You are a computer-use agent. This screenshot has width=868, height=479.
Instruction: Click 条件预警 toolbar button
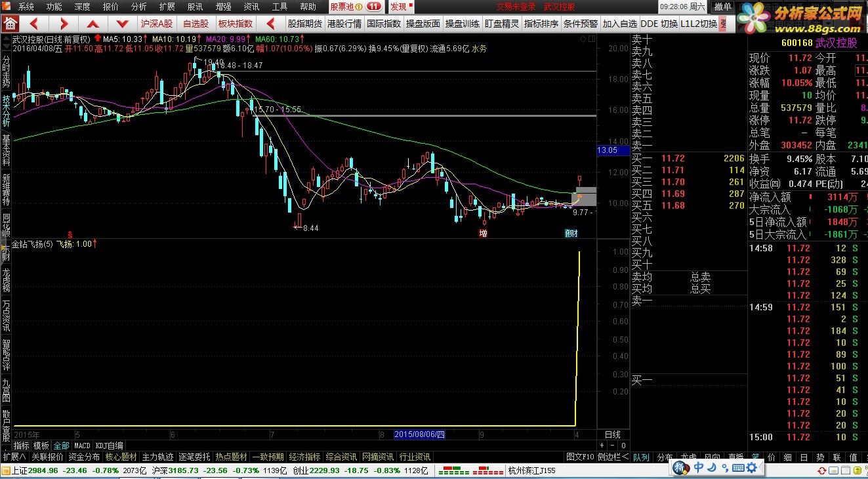tap(581, 24)
